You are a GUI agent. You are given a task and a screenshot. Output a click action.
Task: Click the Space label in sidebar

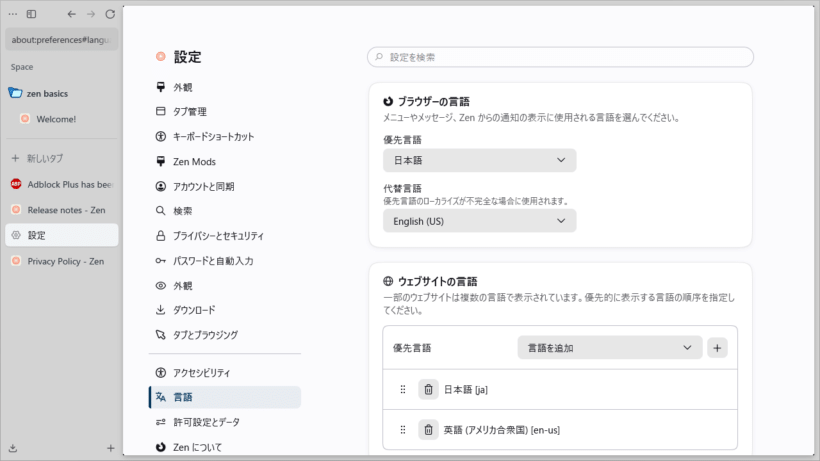22,67
